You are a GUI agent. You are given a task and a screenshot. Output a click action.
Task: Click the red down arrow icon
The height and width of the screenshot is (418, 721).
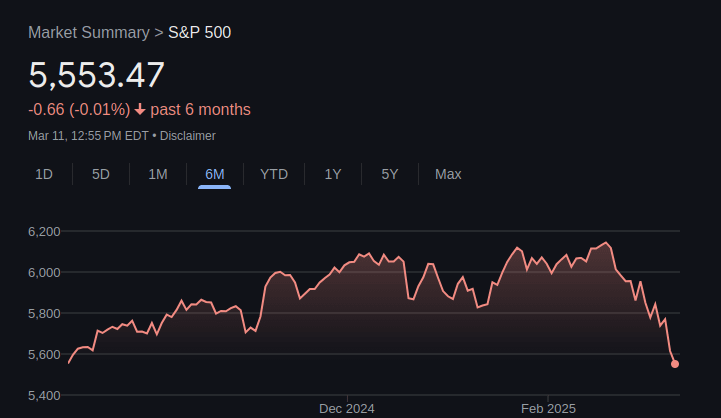140,110
